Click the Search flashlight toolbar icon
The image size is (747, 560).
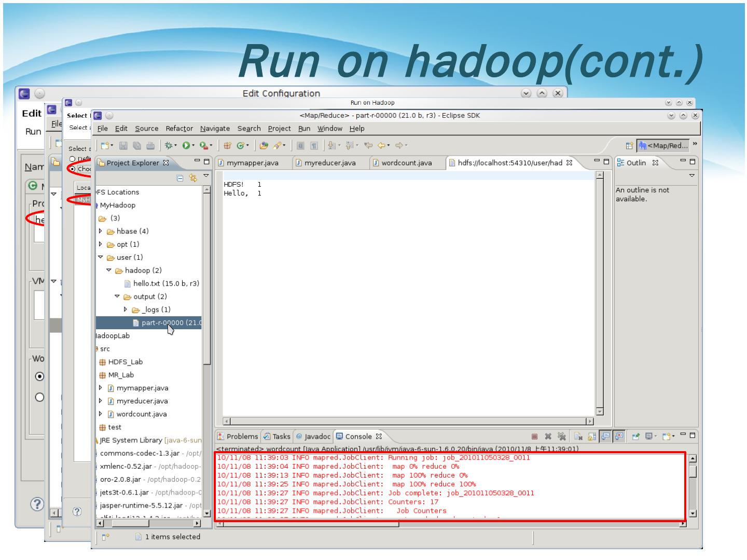click(x=278, y=146)
